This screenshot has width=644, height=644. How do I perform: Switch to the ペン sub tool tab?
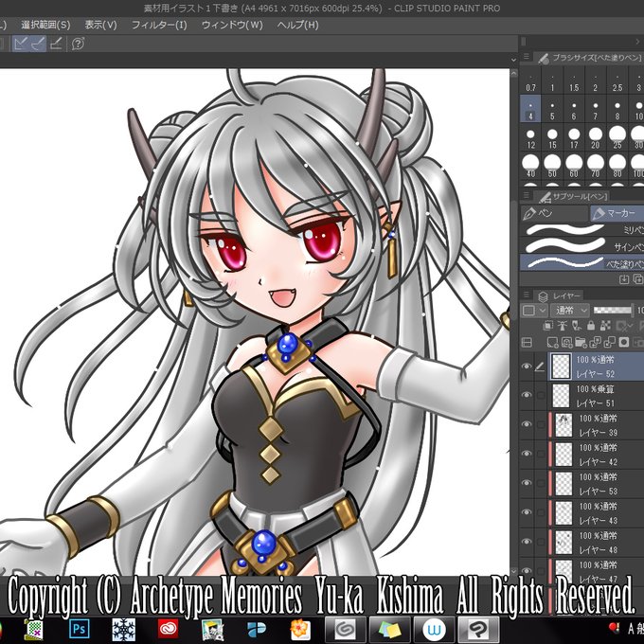pyautogui.click(x=554, y=213)
